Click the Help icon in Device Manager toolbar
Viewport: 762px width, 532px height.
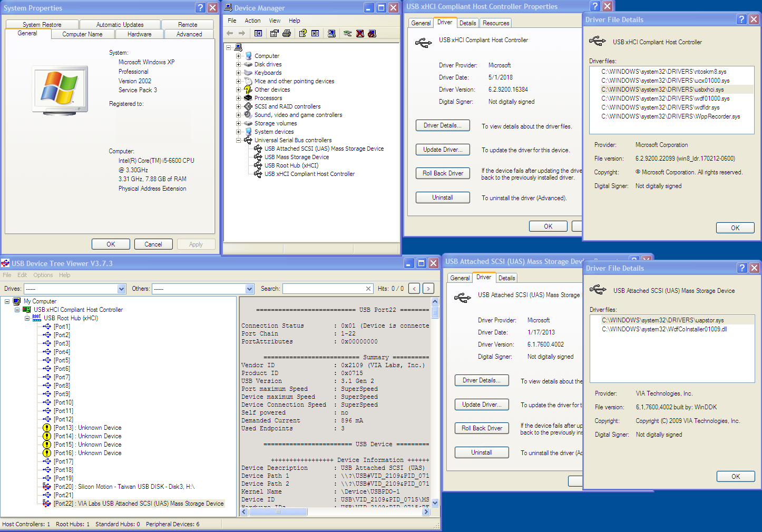[303, 33]
